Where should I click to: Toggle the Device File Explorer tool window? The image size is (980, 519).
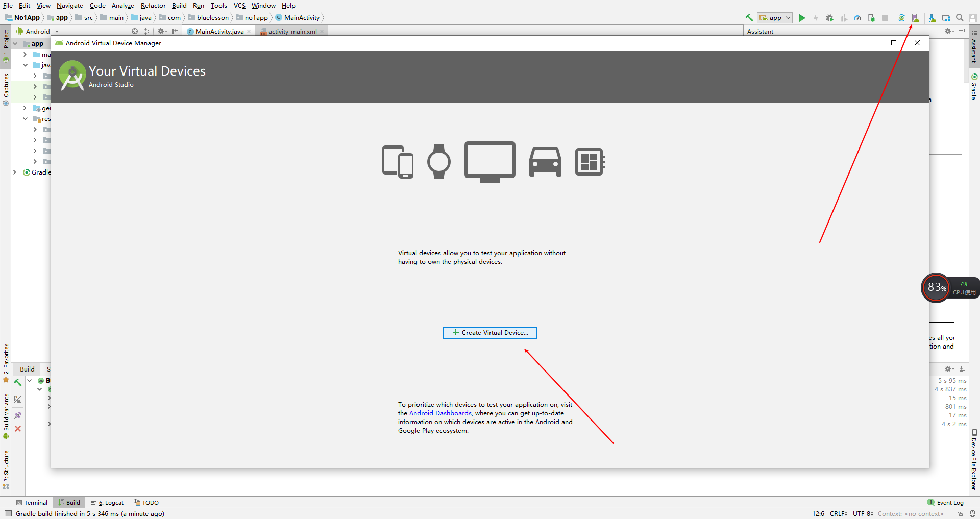tap(974, 459)
